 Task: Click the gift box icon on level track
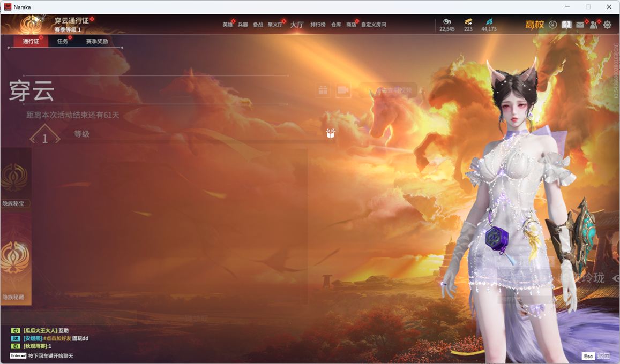click(331, 133)
